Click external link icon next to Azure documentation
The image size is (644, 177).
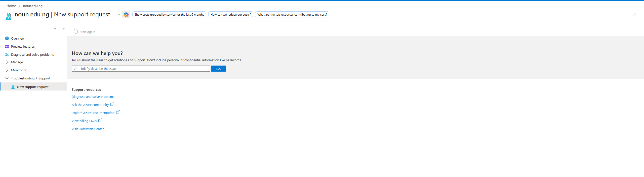pyautogui.click(x=118, y=112)
